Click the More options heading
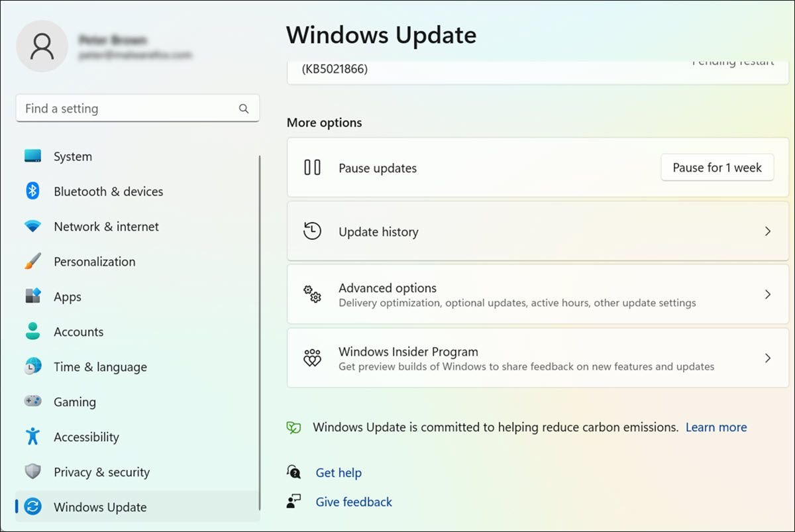The height and width of the screenshot is (532, 795). pyautogui.click(x=325, y=123)
